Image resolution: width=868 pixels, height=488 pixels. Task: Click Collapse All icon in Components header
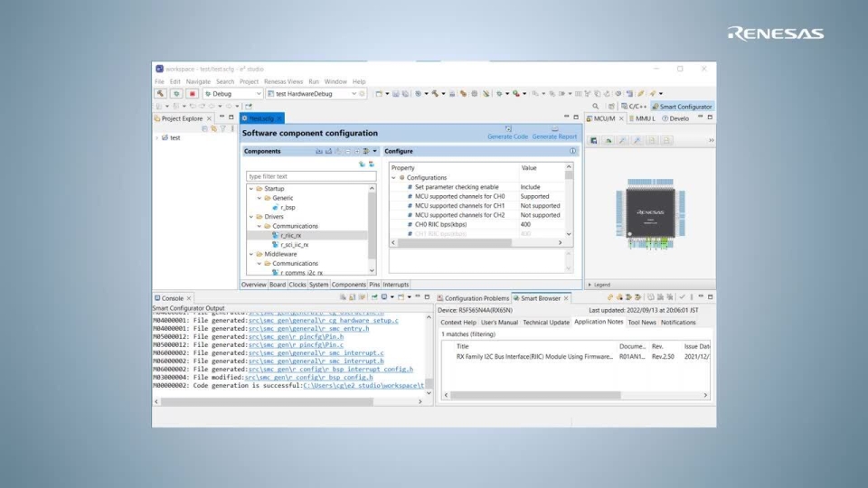pos(347,151)
